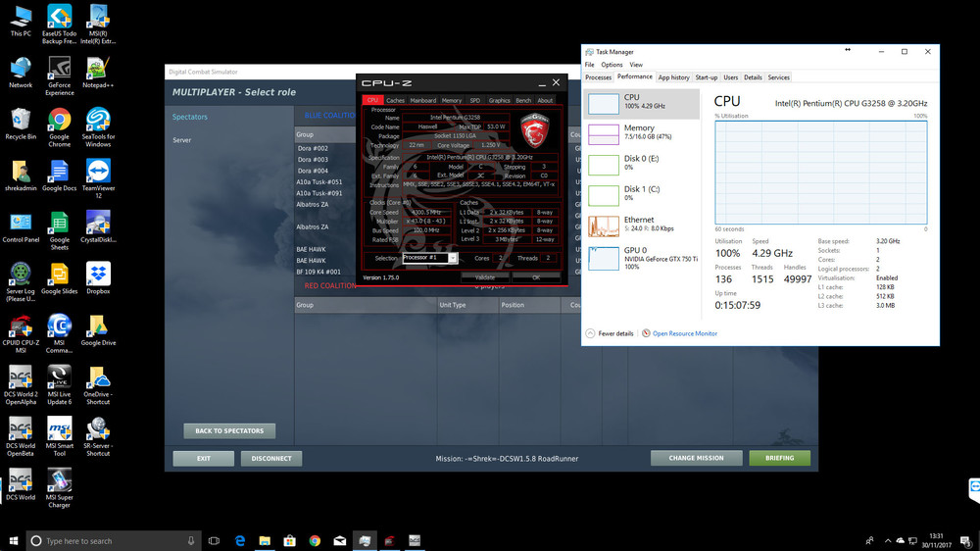The height and width of the screenshot is (551, 980).
Task: Open MSI Intel Extreme desktop shortcut
Action: (98, 25)
